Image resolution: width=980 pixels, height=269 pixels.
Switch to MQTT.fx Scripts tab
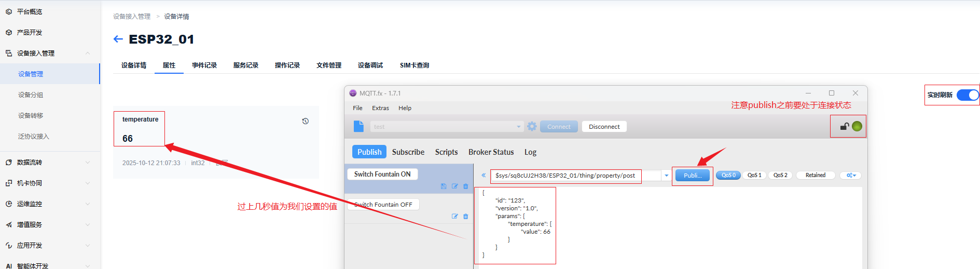(x=446, y=152)
